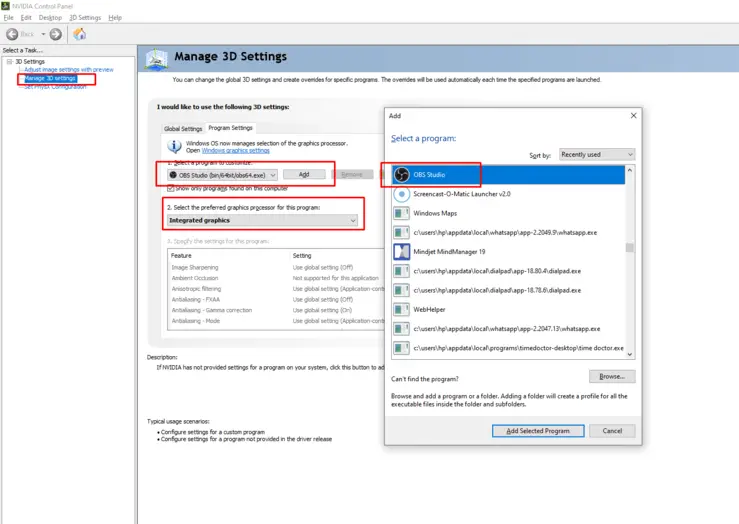Click the NVIDIA Control Panel title icon
This screenshot has width=739, height=524.
point(5,6)
